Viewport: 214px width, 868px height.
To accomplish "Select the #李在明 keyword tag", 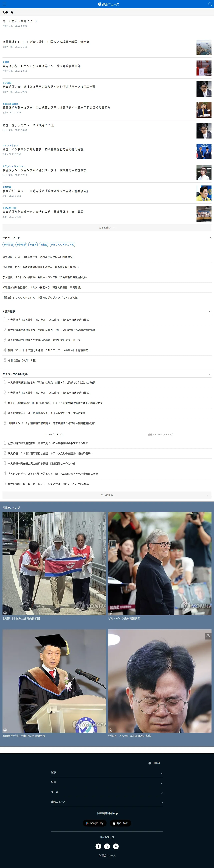I will tap(8, 245).
